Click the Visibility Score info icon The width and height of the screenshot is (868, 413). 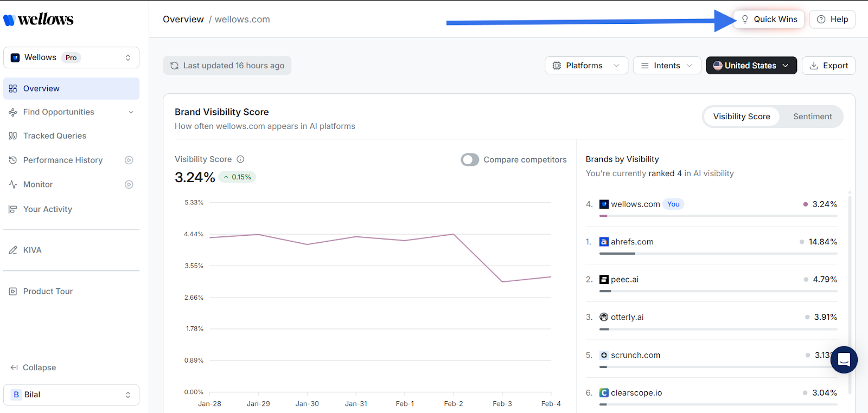pyautogui.click(x=240, y=159)
